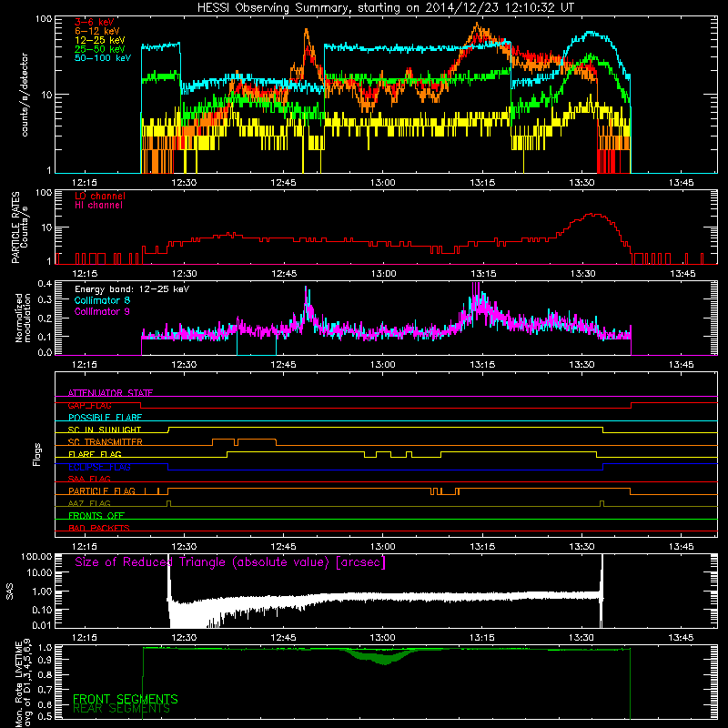Click the "SC_TRANSMITTER" flag label
Image resolution: width=728 pixels, height=728 pixels.
[x=106, y=442]
